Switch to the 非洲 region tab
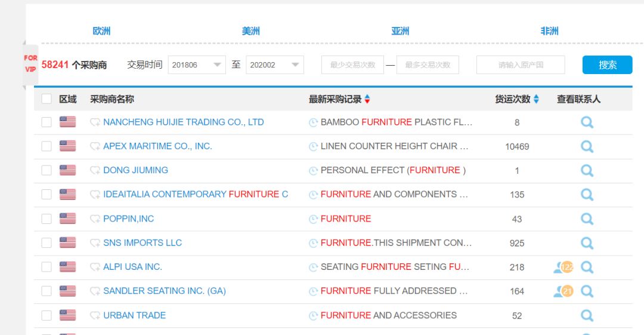Viewport: 644px width, 335px height. pos(549,31)
